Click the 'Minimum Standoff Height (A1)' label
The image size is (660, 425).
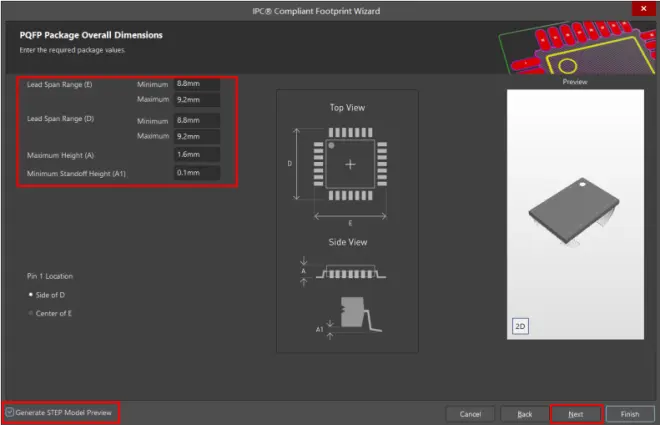coord(76,173)
